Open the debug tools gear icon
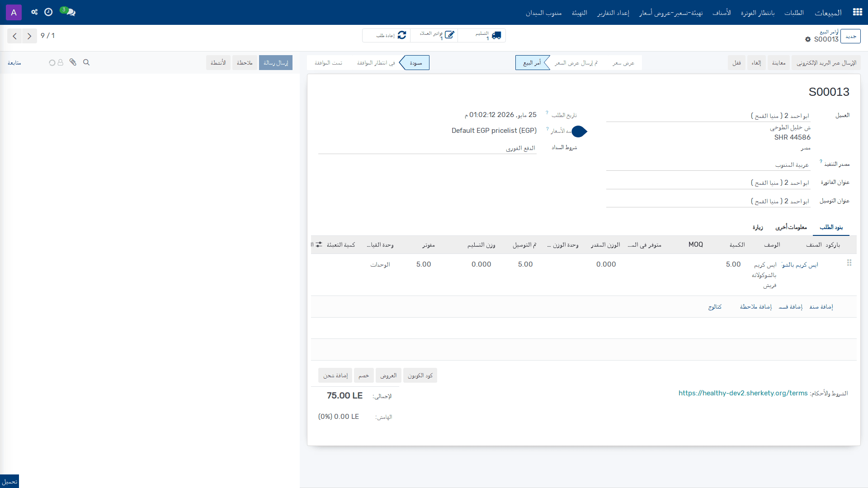 click(x=34, y=12)
